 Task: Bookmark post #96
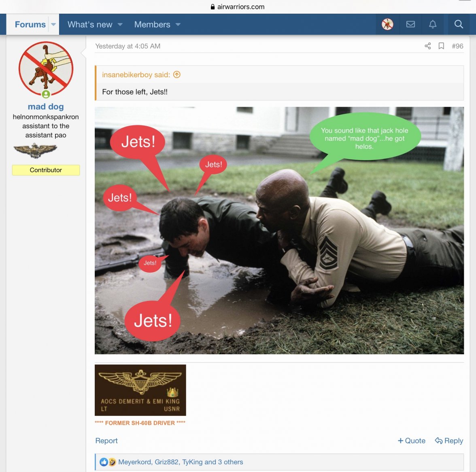pos(441,46)
